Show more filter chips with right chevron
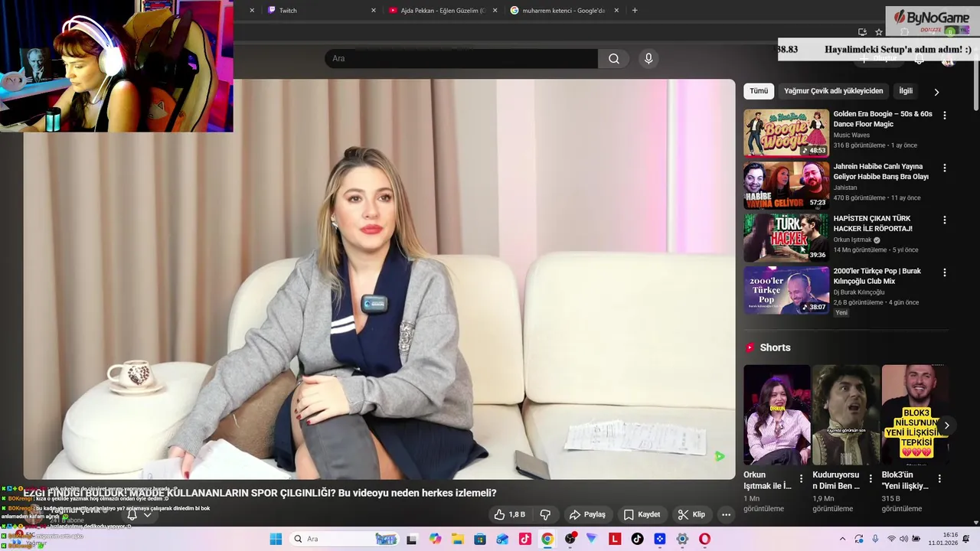Screen dimensions: 980x551 tap(936, 92)
